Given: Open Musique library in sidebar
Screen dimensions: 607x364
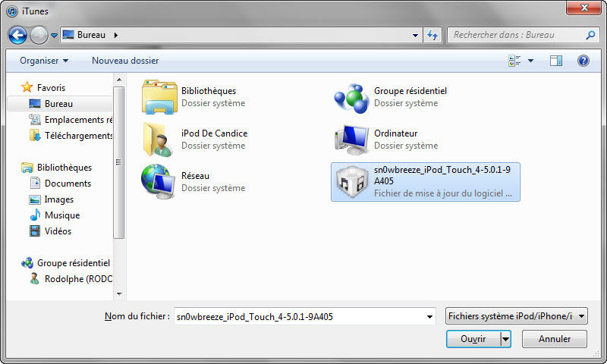Looking at the screenshot, I should [x=62, y=215].
